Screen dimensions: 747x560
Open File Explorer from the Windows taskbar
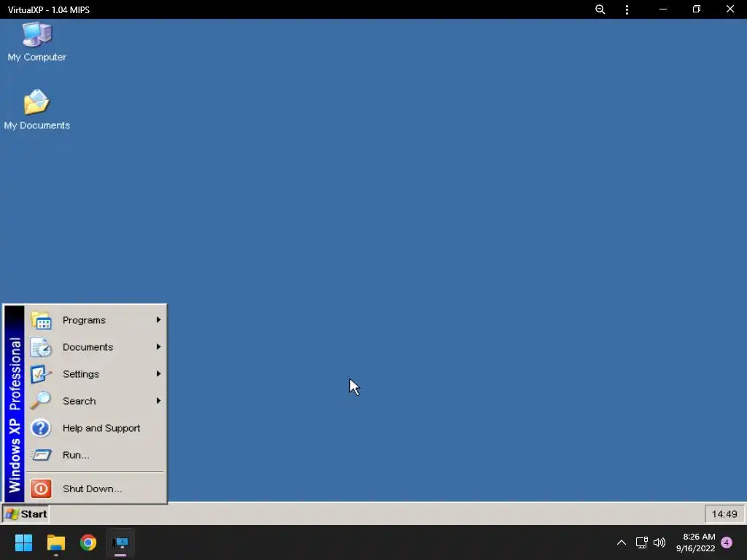click(x=55, y=542)
